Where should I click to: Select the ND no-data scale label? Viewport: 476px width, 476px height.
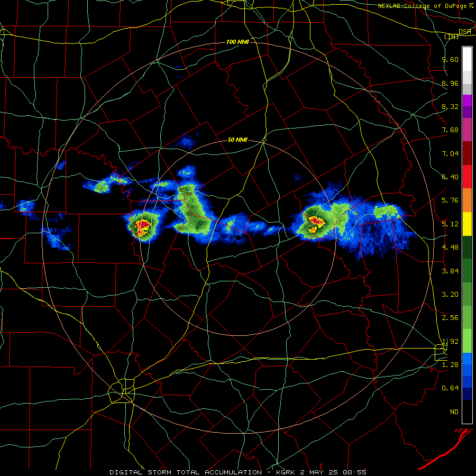pyautogui.click(x=454, y=412)
